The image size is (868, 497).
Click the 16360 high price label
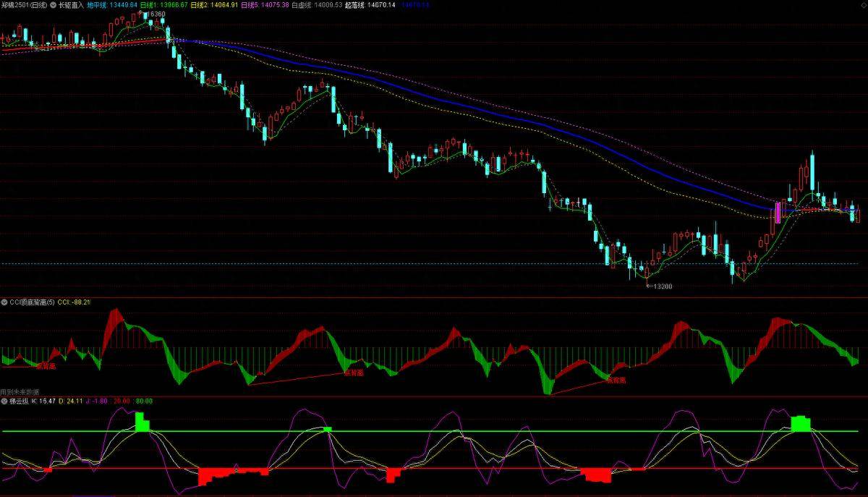(x=156, y=14)
